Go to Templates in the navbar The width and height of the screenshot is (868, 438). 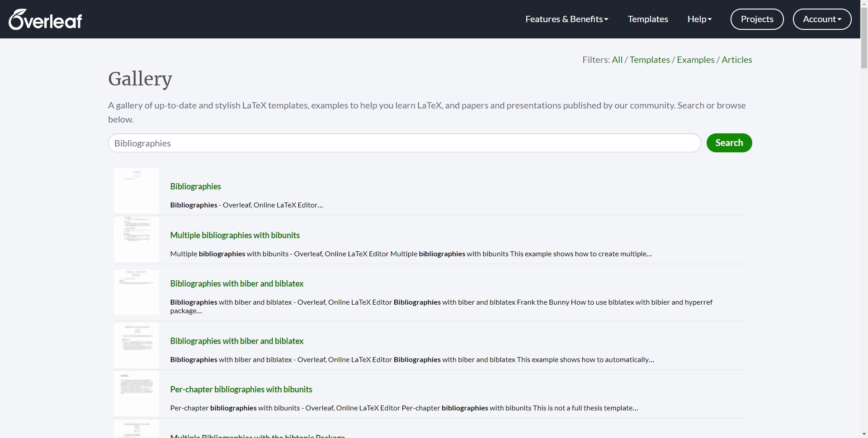coord(647,19)
